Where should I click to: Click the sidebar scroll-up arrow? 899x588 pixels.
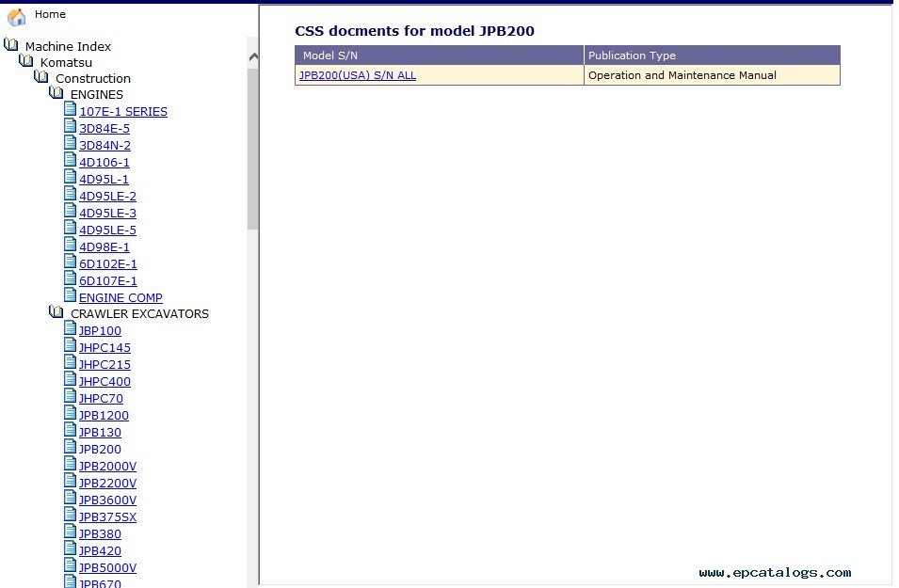point(253,56)
